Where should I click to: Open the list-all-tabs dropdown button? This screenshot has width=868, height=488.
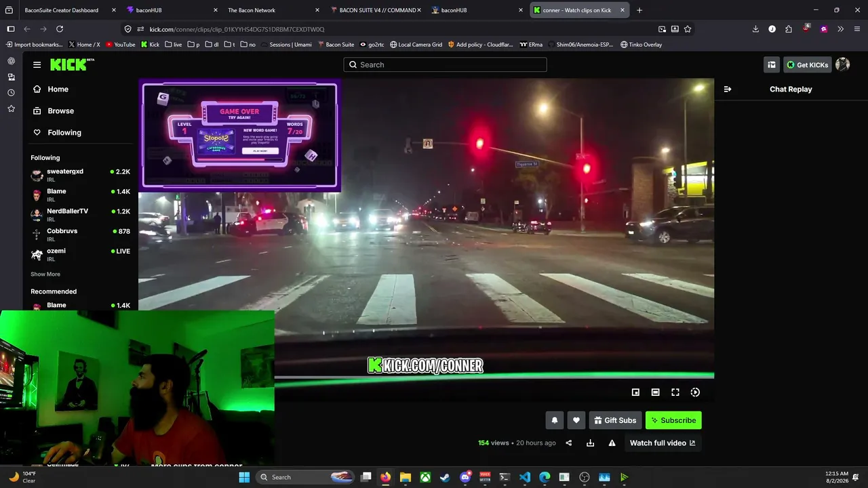tap(9, 10)
